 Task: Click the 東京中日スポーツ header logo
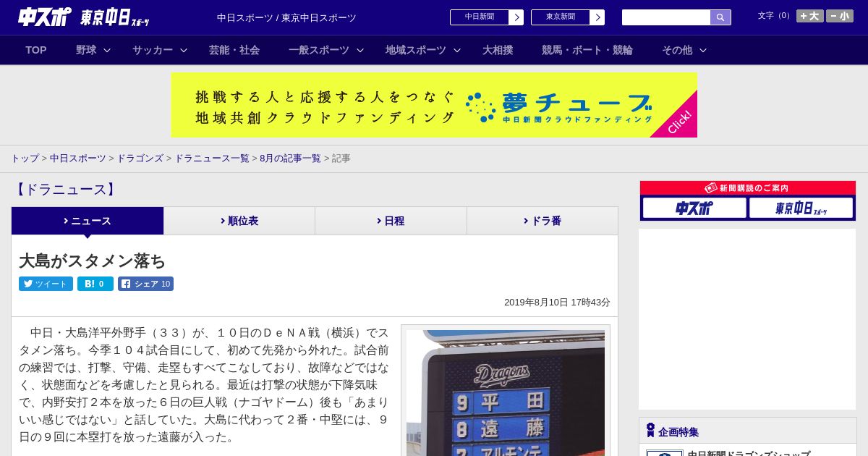pos(114,17)
